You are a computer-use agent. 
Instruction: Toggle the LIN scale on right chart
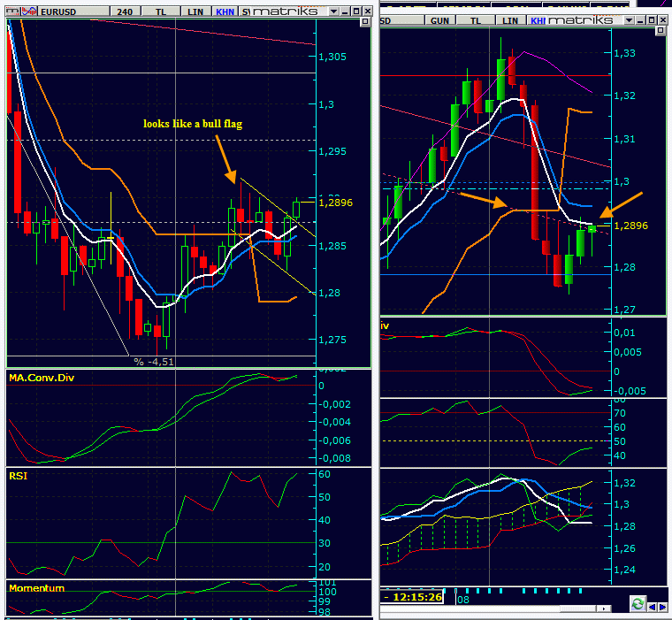pos(508,19)
